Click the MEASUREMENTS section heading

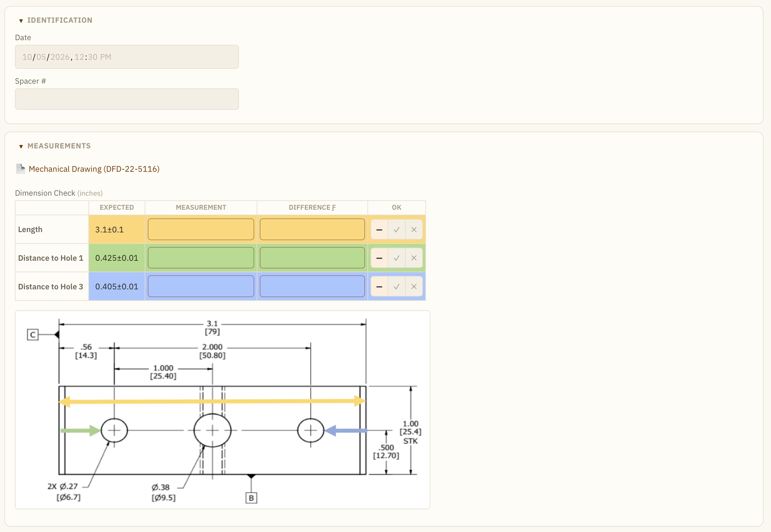click(x=59, y=146)
